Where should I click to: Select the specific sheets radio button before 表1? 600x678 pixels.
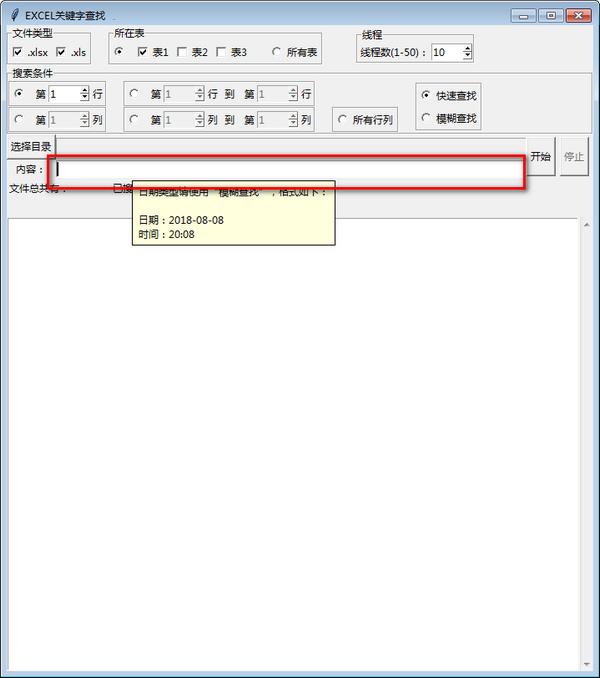pyautogui.click(x=118, y=51)
